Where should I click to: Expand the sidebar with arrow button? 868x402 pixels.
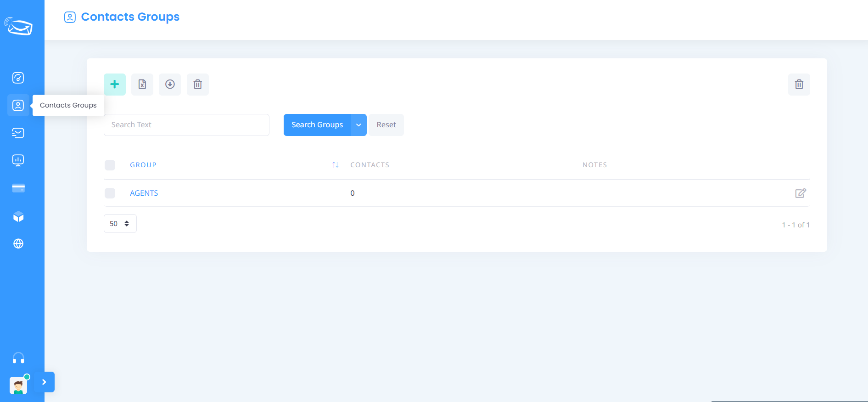44,382
